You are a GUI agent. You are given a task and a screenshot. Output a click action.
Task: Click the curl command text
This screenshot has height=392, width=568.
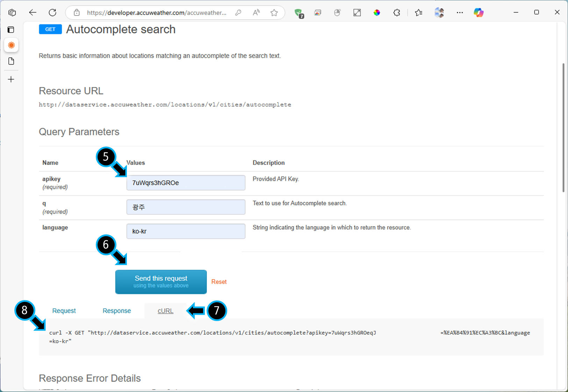(289, 337)
